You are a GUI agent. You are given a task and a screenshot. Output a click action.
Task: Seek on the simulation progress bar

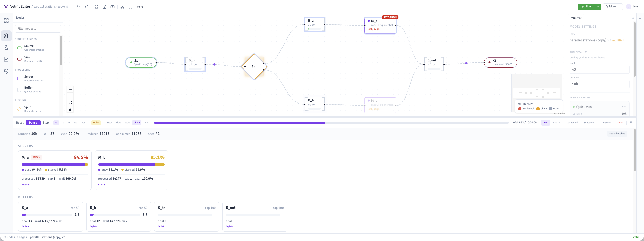coord(331,123)
